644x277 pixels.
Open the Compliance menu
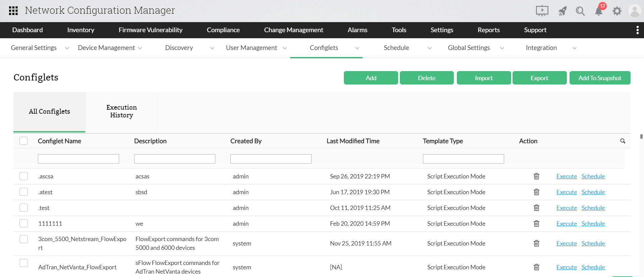(x=223, y=30)
